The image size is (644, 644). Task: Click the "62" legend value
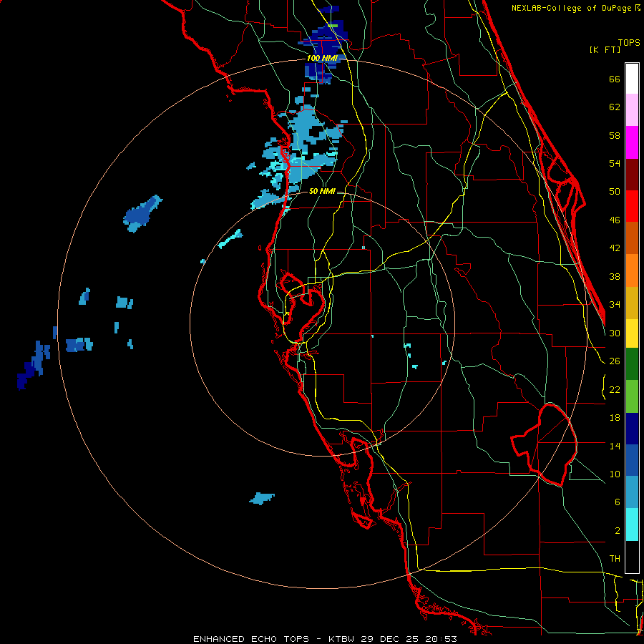coord(615,107)
